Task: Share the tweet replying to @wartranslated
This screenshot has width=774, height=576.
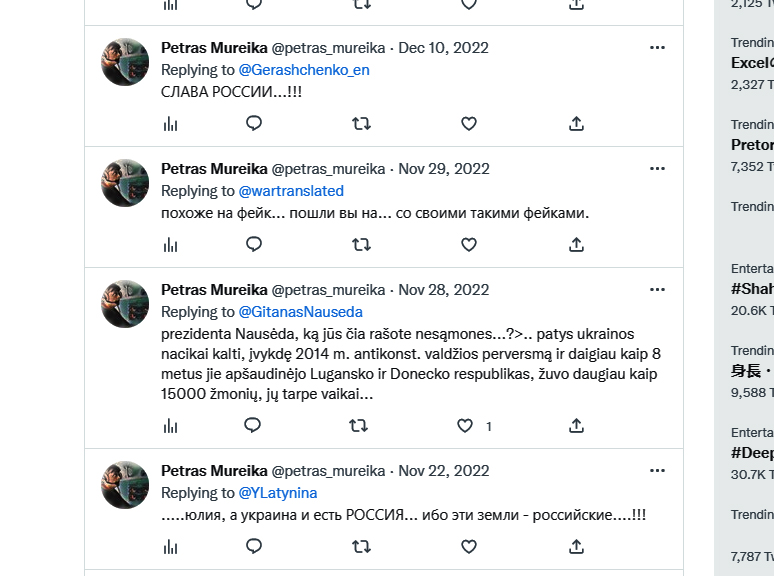Action: [x=576, y=244]
